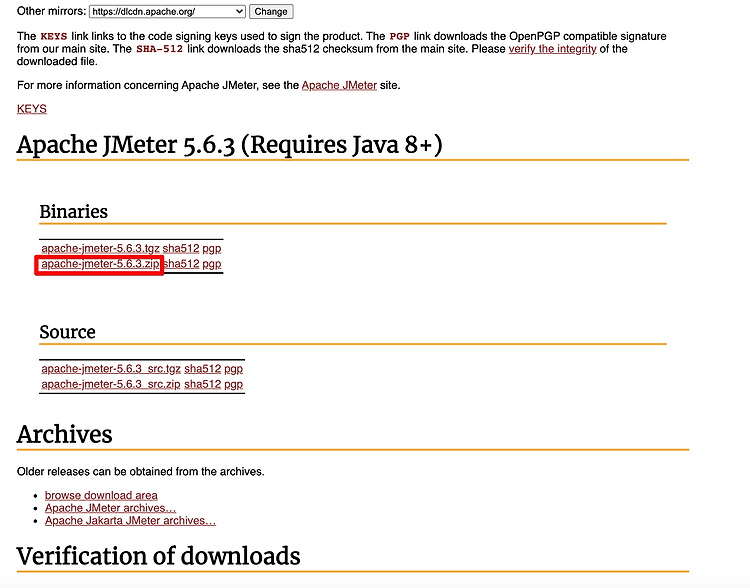Open pgp signature for binary tgz
Image resolution: width=750 pixels, height=588 pixels.
click(212, 248)
